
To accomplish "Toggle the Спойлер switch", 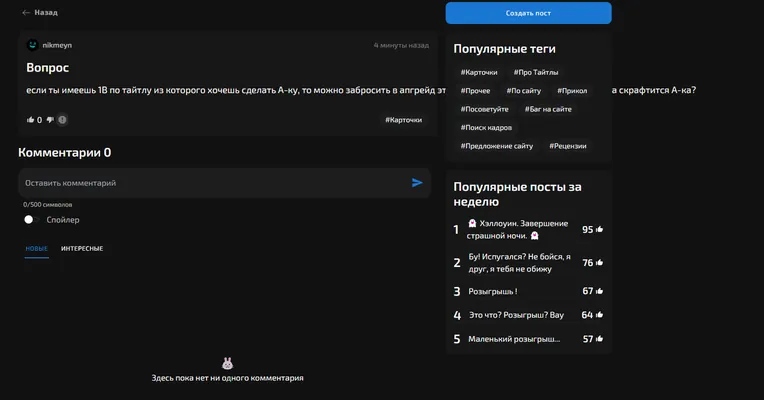I will pos(31,220).
